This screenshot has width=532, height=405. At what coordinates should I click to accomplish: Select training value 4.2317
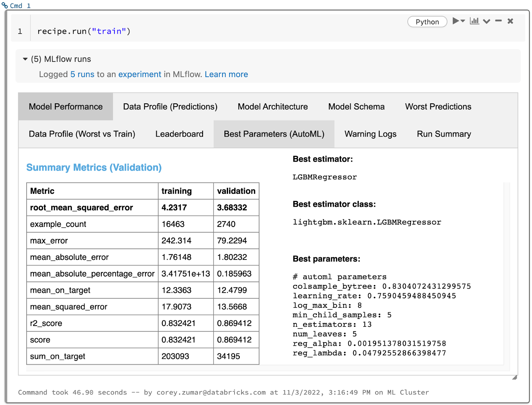(x=186, y=208)
